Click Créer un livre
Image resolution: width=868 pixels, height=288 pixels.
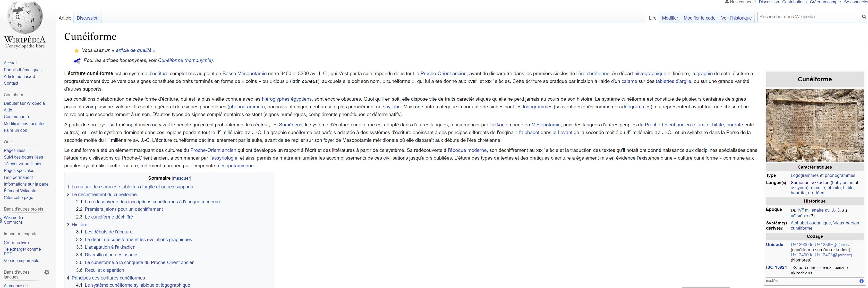pos(16,242)
